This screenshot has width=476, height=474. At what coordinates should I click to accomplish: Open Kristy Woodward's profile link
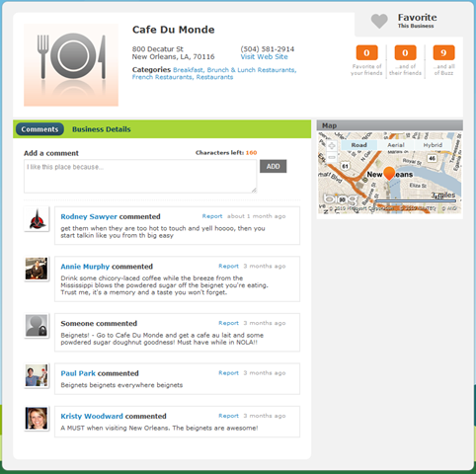pyautogui.click(x=92, y=416)
